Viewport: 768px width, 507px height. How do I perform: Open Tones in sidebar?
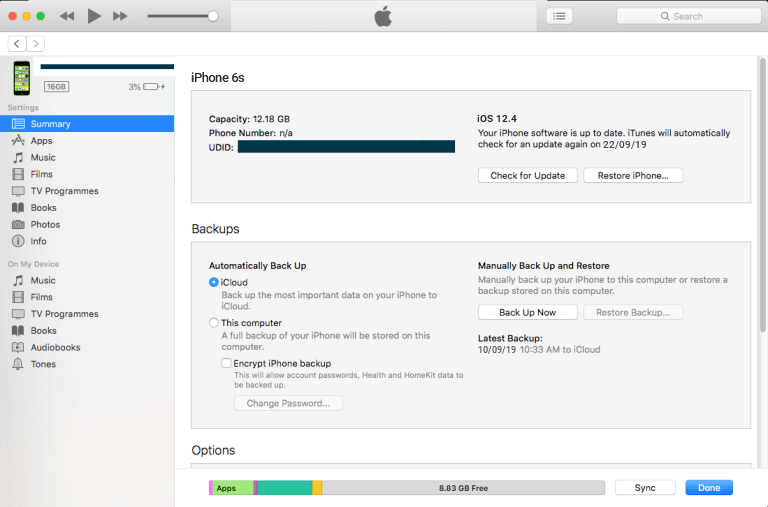click(x=87, y=364)
